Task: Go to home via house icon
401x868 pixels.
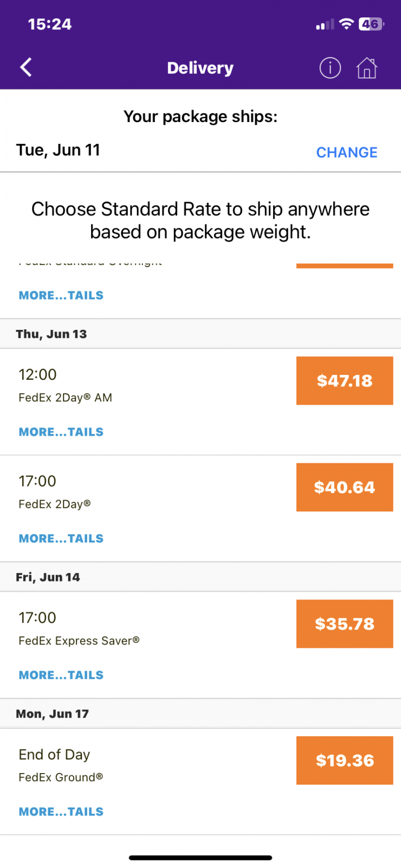Action: click(x=367, y=68)
